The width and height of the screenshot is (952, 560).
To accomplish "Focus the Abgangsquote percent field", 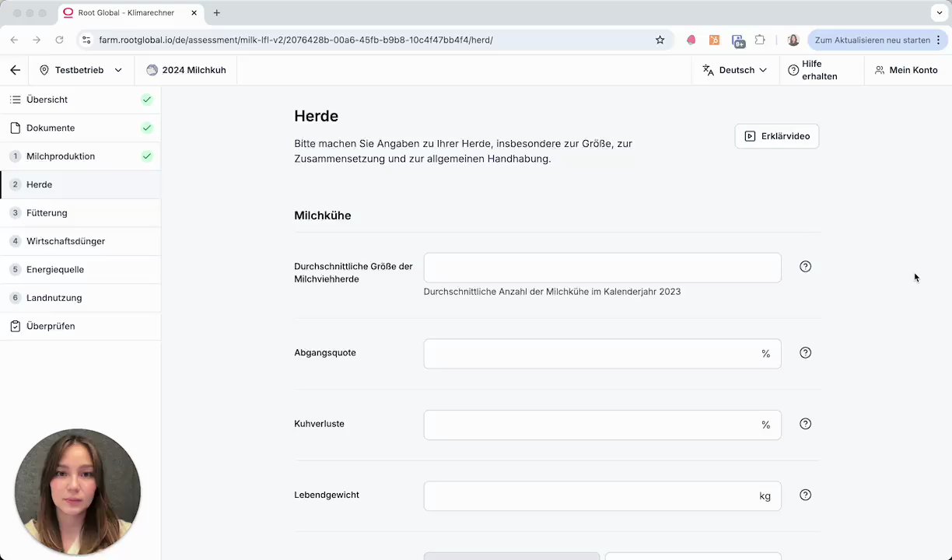I will click(591, 354).
